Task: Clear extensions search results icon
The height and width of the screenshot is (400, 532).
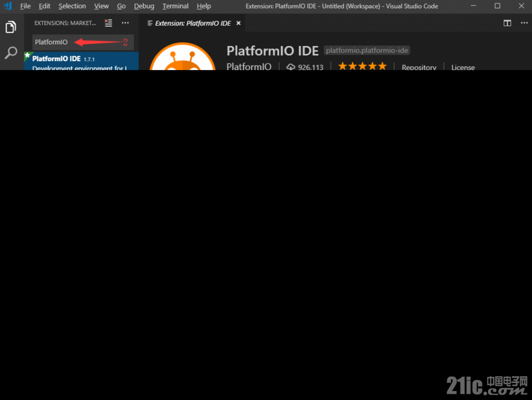Action: point(108,23)
